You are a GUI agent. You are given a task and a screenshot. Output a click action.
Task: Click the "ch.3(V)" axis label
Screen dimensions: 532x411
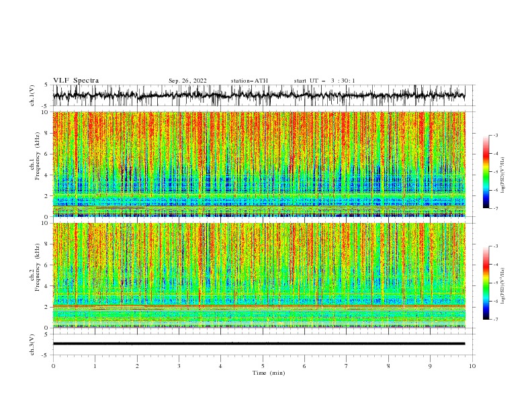pos(32,345)
